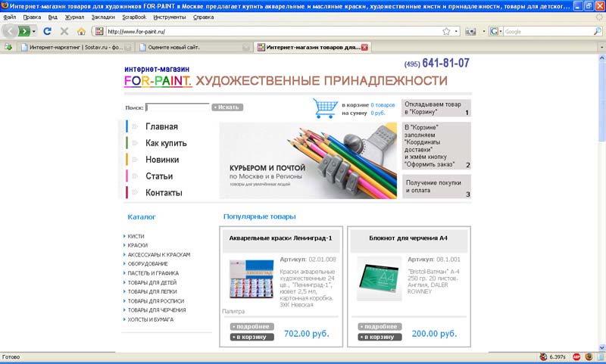Click the site search input field
This screenshot has width=606, height=364.
point(177,107)
